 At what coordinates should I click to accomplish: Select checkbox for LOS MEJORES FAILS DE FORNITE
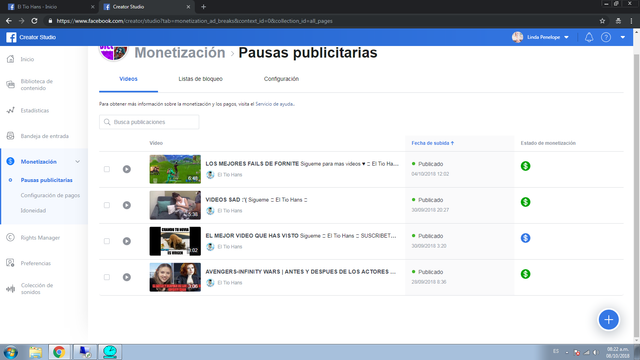click(107, 169)
